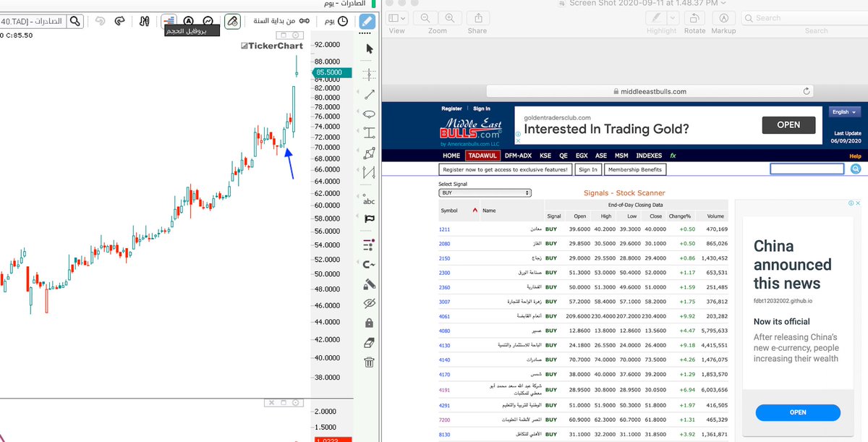Screen dimensions: 868x442
Task: Open the day interval clock selector
Action: coord(336,22)
